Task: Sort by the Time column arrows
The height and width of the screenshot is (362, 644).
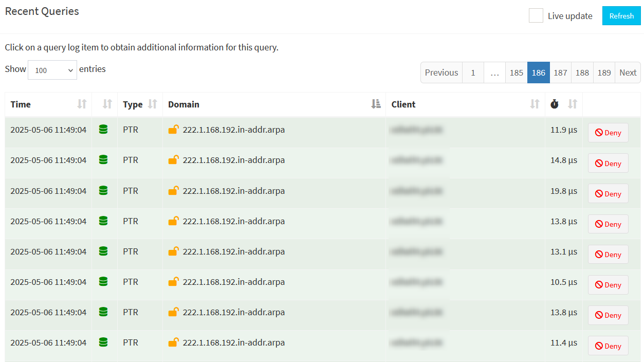Action: pos(82,104)
